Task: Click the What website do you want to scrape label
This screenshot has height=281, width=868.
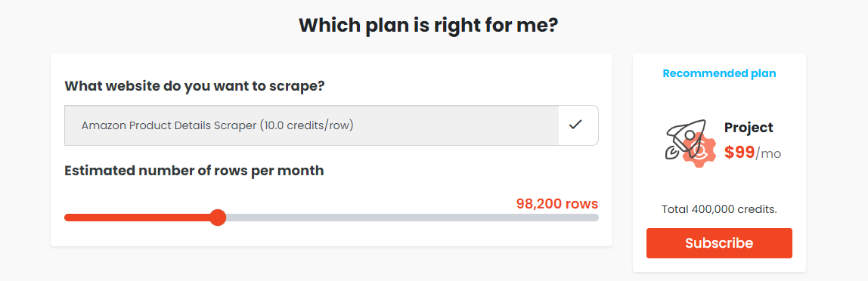Action: coord(194,86)
